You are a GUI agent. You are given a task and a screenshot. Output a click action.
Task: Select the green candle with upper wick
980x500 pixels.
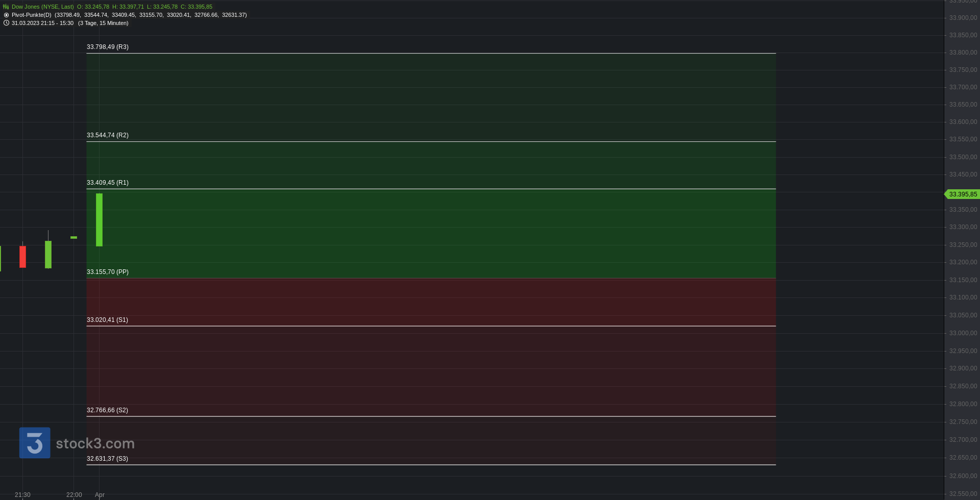48,250
